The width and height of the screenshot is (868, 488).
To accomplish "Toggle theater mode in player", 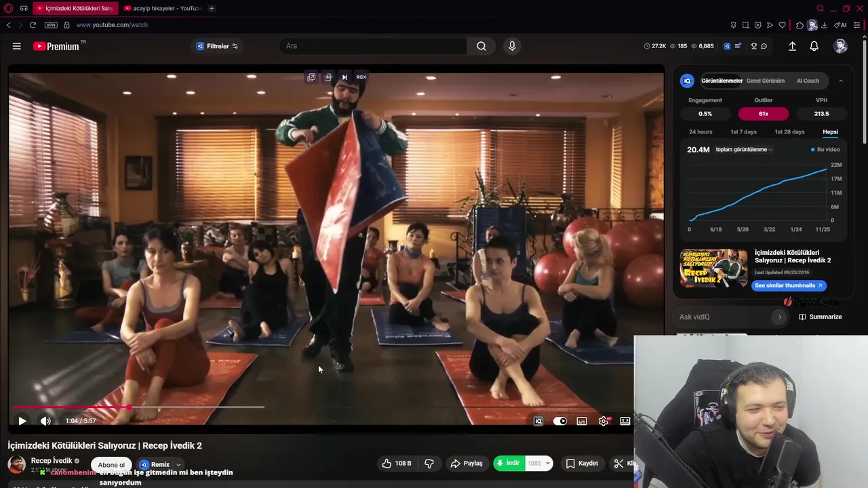I will pos(625,421).
